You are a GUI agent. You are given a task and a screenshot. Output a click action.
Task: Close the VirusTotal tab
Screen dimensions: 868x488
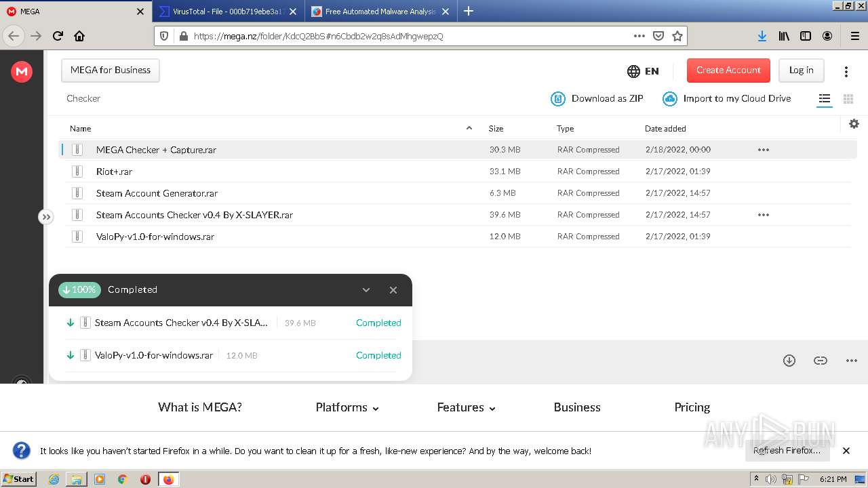pos(293,12)
